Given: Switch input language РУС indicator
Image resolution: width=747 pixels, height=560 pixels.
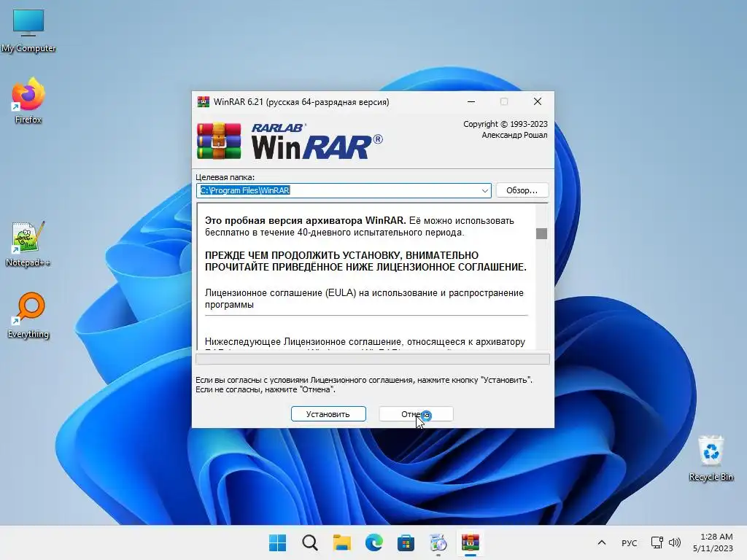Looking at the screenshot, I should click(630, 542).
